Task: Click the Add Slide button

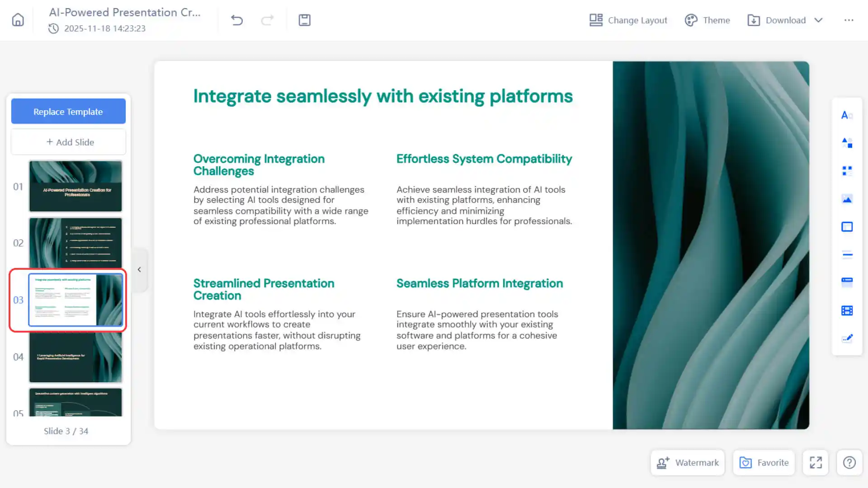Action: [68, 142]
